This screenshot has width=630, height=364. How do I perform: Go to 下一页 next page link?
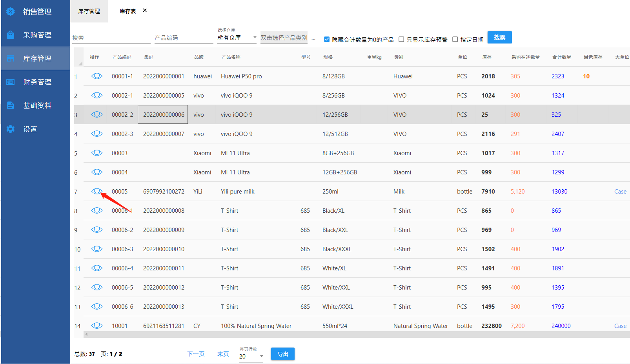tap(196, 354)
